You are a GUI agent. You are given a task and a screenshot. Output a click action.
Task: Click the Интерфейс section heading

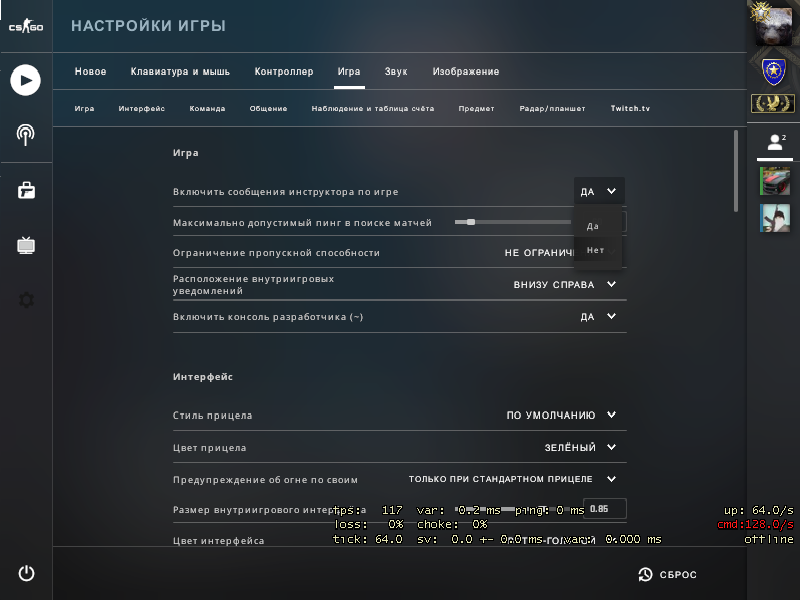coord(203,377)
